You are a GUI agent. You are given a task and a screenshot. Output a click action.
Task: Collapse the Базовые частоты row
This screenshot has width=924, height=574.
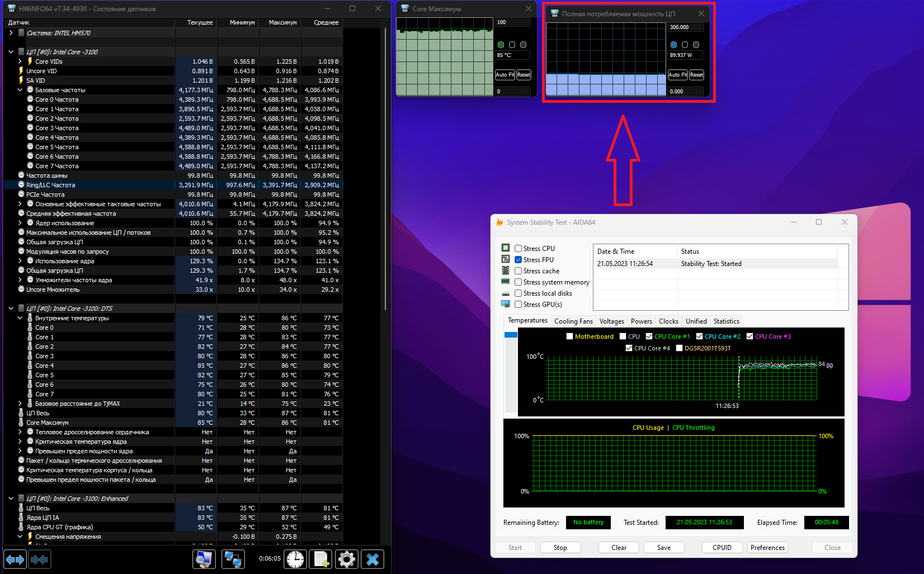(20, 90)
